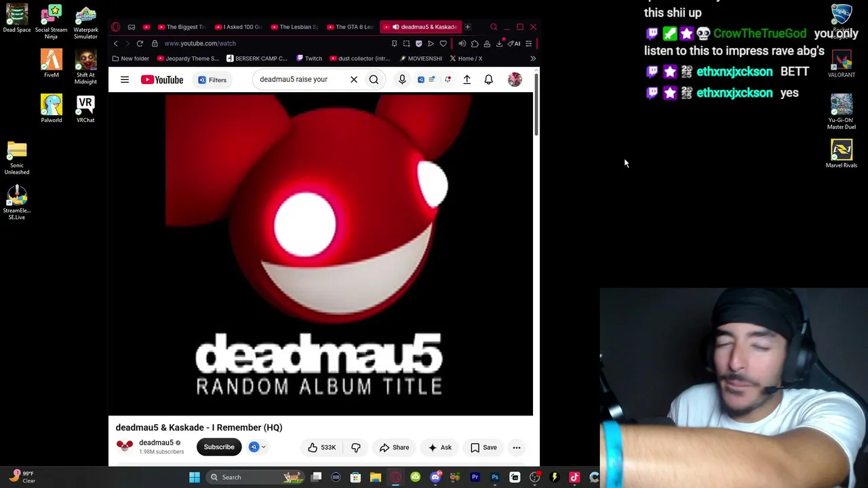Click the Filters button on YouTube

(x=212, y=80)
